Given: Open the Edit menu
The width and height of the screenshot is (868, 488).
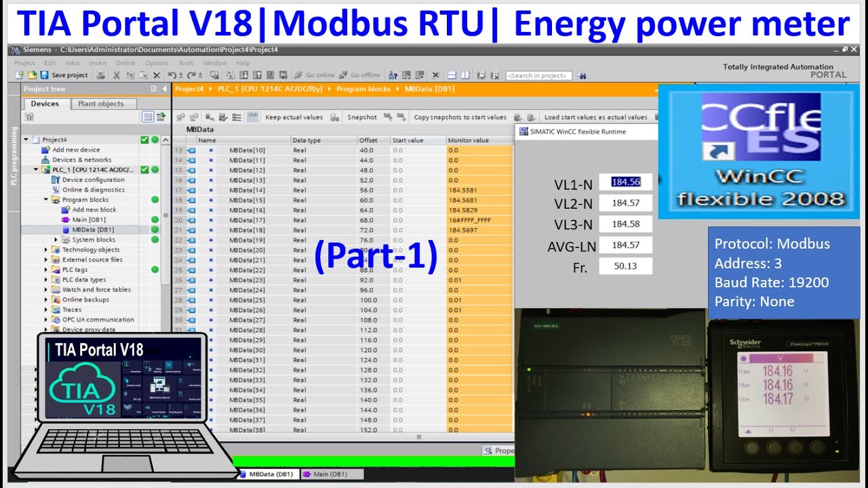Looking at the screenshot, I should click(x=49, y=63).
